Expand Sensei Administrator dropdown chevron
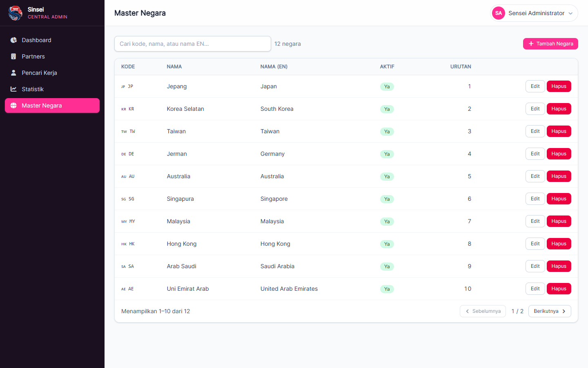The height and width of the screenshot is (368, 588). pos(570,13)
